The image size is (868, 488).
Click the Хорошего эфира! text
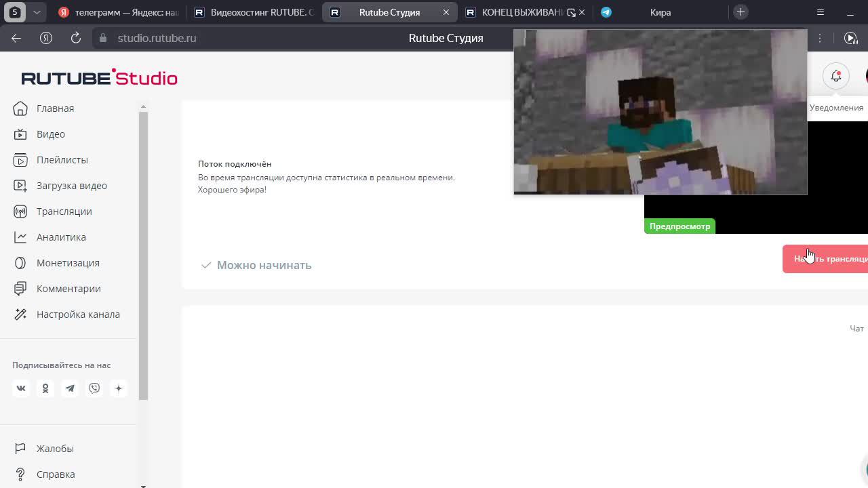click(x=232, y=190)
